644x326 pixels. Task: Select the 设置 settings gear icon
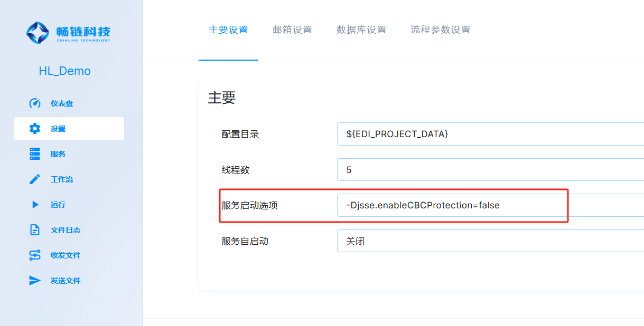click(35, 128)
